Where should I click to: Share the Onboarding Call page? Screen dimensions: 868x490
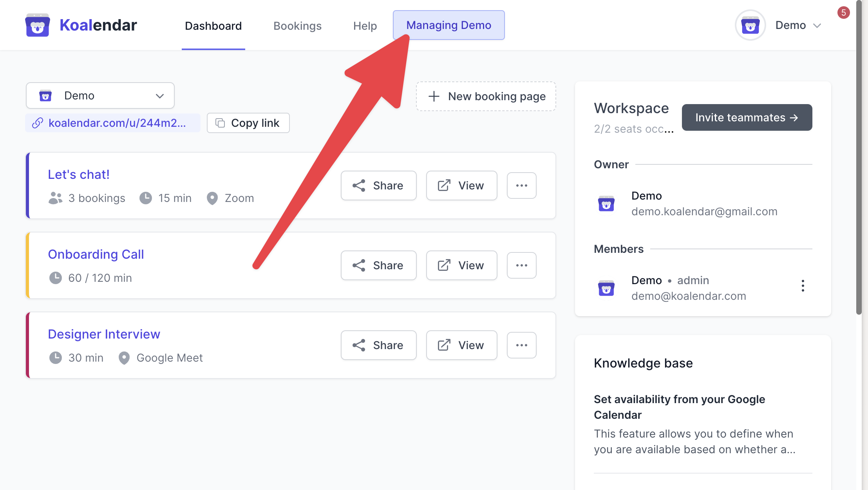(378, 265)
